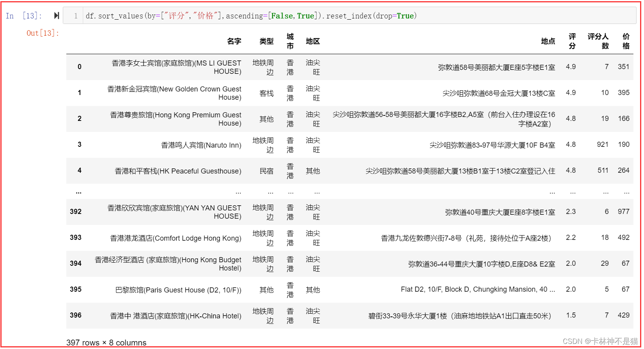Image resolution: width=644 pixels, height=349 pixels.
Task: Click price 395 in row 1
Action: pos(624,93)
